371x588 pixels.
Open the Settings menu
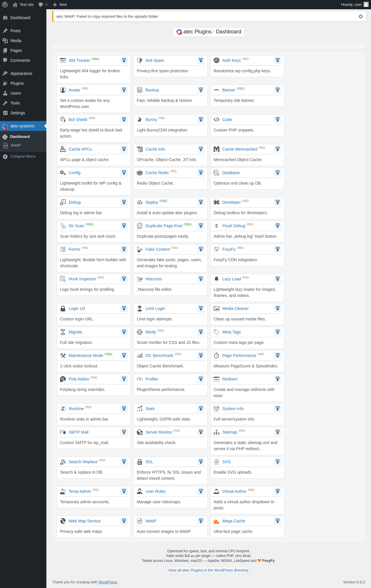tap(23, 113)
